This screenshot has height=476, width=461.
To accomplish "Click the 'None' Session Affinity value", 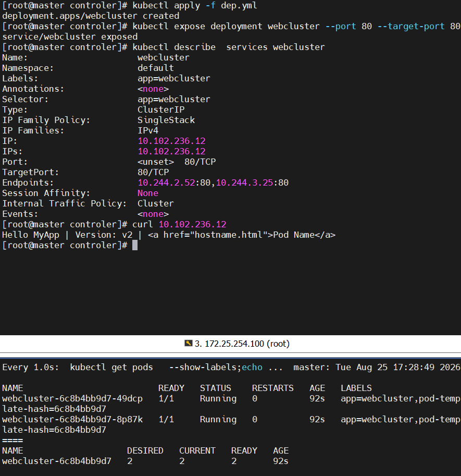I will click(x=148, y=193).
